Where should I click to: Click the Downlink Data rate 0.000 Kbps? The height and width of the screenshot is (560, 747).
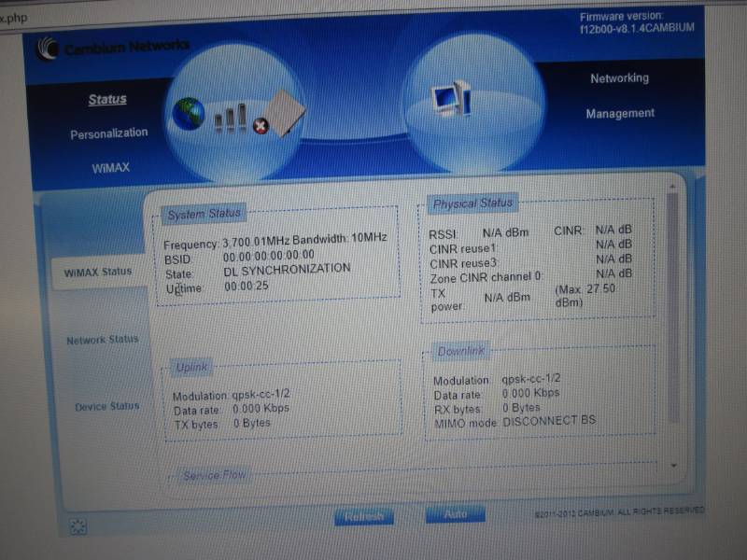click(530, 393)
